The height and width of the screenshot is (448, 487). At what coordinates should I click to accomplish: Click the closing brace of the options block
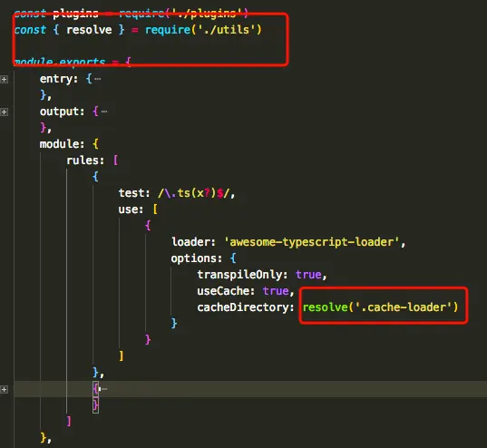pos(174,324)
